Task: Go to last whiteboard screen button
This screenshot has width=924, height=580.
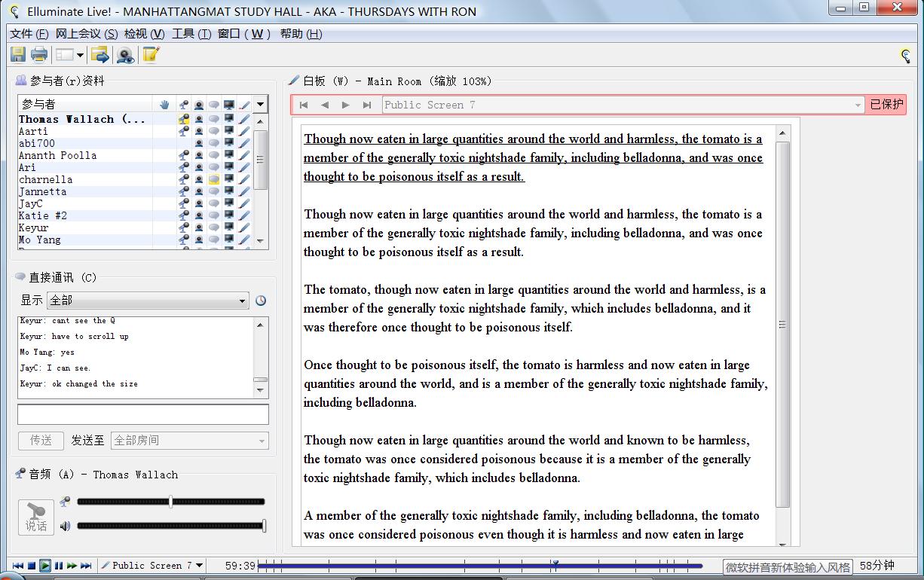Action: click(x=367, y=105)
